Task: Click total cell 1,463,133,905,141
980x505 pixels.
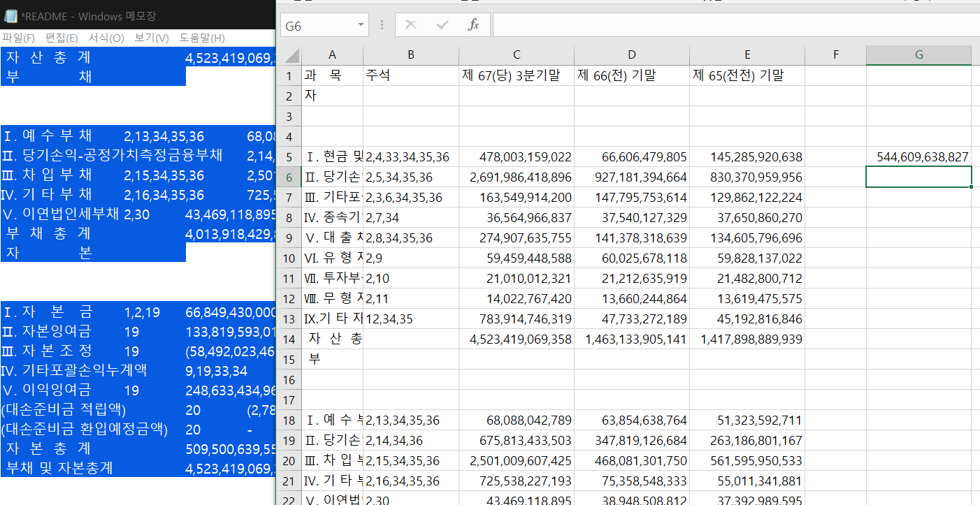Action: point(632,339)
